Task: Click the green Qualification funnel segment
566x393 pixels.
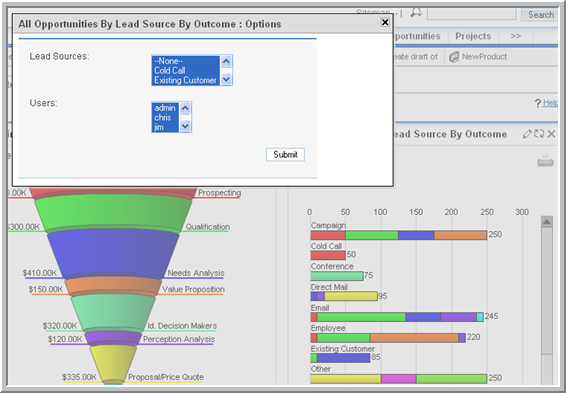Action: [113, 212]
